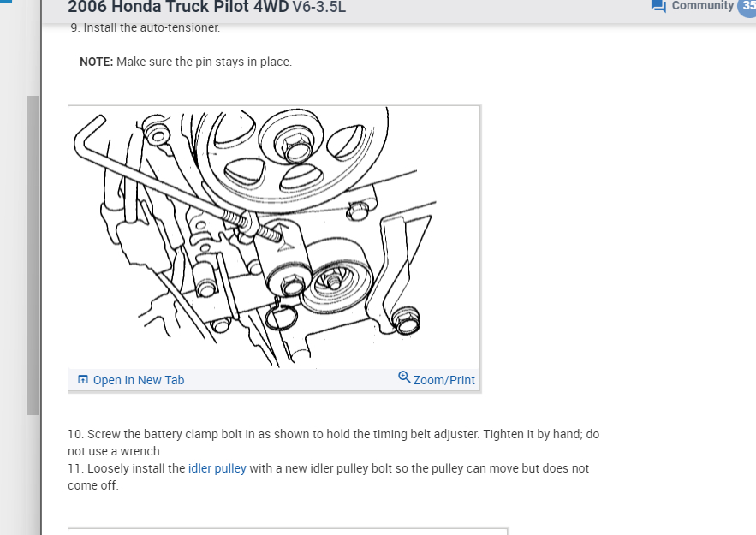Click the auto-tensioner diagram image
Image resolution: width=756 pixels, height=535 pixels.
274,237
